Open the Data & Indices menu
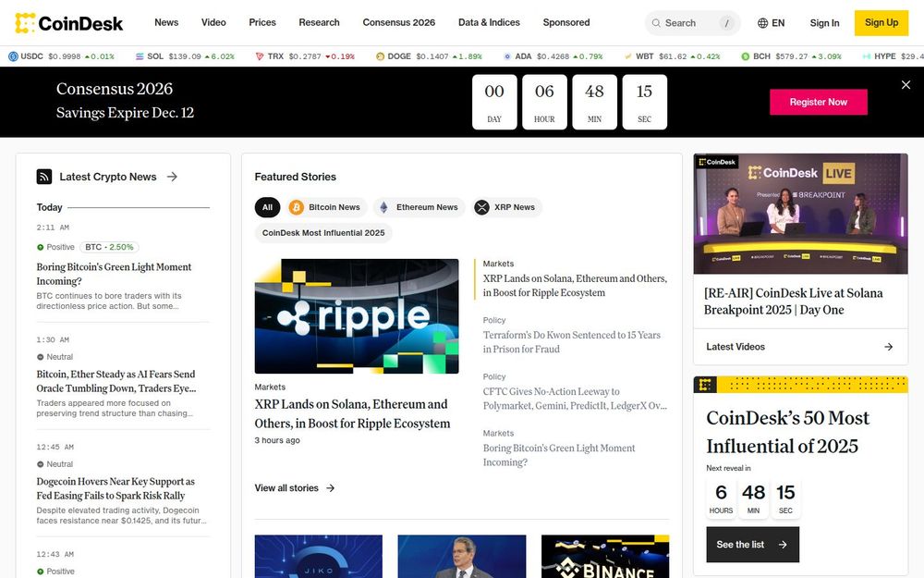Viewport: 924px width, 578px height. pos(489,22)
